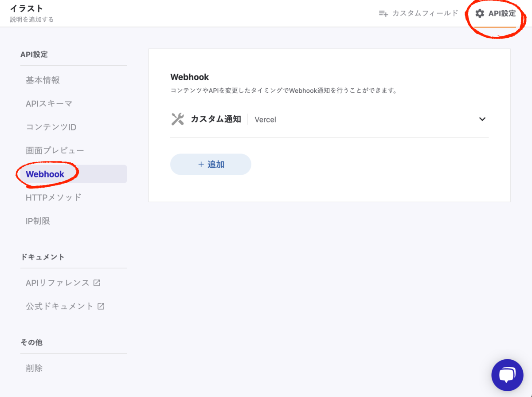Click external link icon next to 公式ドキュメント

[x=101, y=306]
